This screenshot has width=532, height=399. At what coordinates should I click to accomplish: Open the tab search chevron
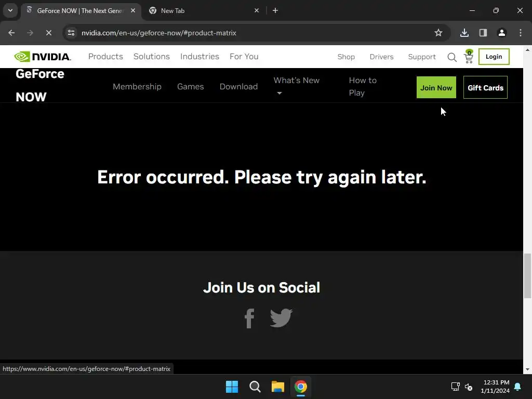tap(10, 10)
